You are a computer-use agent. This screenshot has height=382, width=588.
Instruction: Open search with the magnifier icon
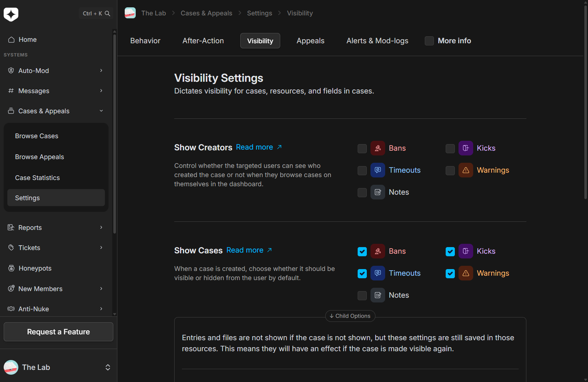107,14
